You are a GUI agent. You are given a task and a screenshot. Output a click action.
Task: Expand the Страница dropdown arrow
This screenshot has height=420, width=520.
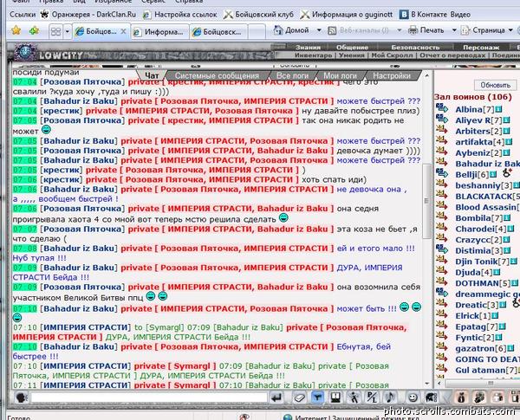(510, 30)
